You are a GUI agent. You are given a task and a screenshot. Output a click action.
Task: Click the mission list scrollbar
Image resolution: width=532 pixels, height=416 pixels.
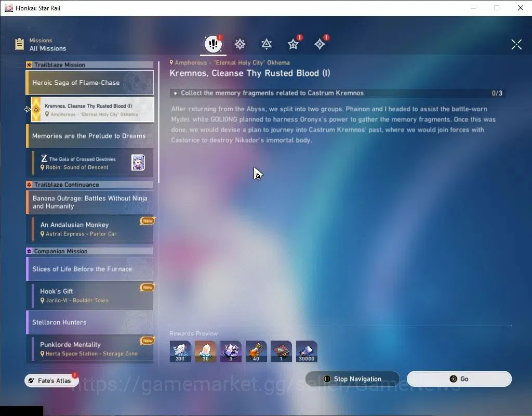coord(158,122)
